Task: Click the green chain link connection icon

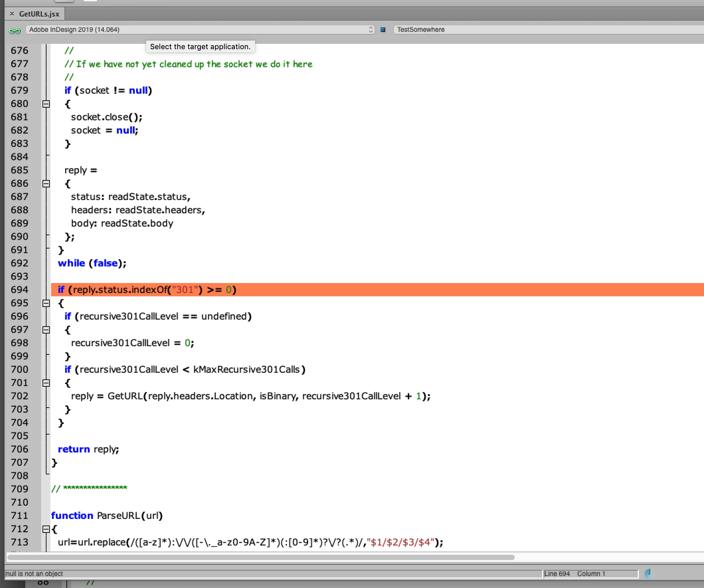Action: coord(14,31)
